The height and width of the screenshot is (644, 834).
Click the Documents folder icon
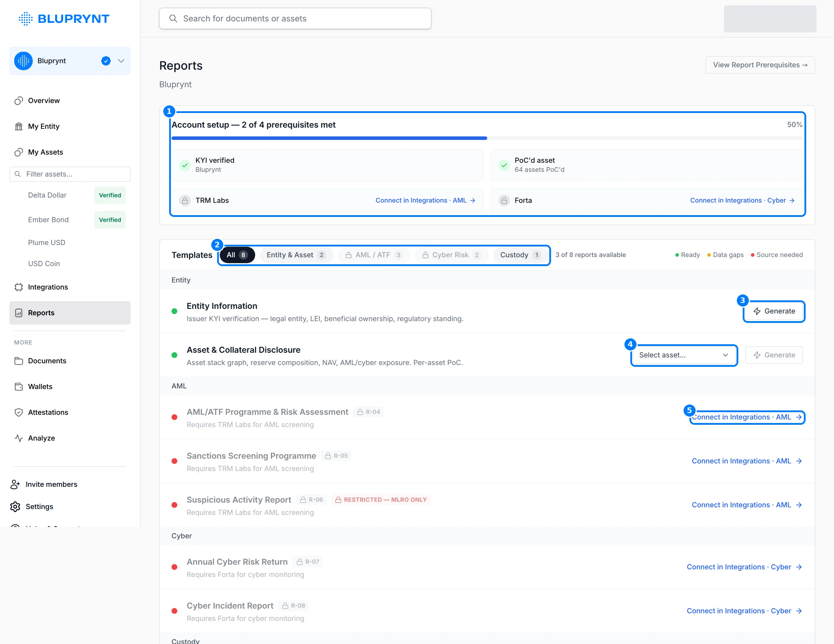(19, 361)
